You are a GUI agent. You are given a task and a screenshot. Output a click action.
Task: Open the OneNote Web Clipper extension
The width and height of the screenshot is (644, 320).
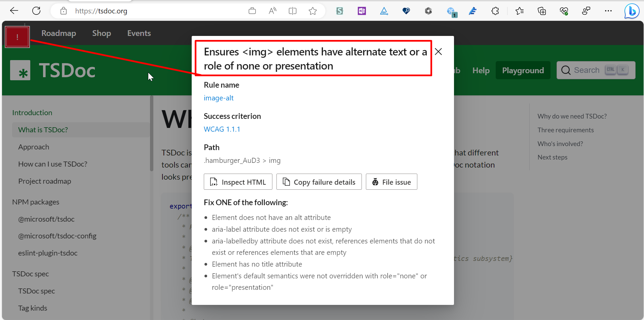362,11
